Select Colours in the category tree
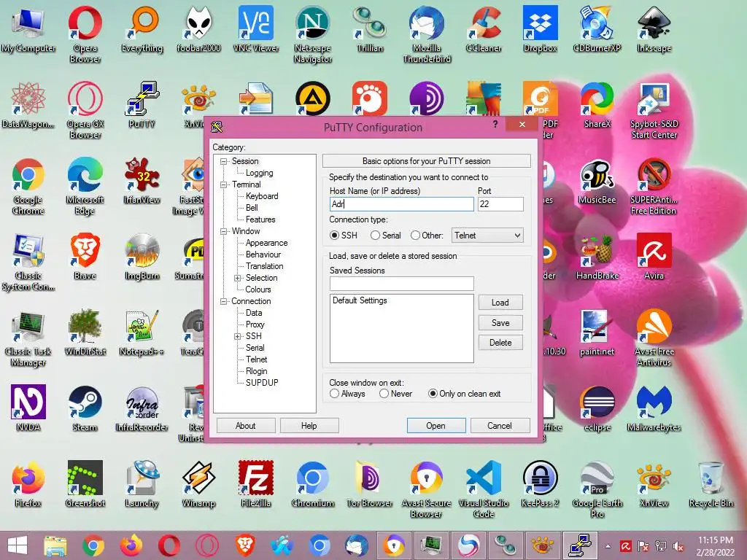 tap(258, 289)
